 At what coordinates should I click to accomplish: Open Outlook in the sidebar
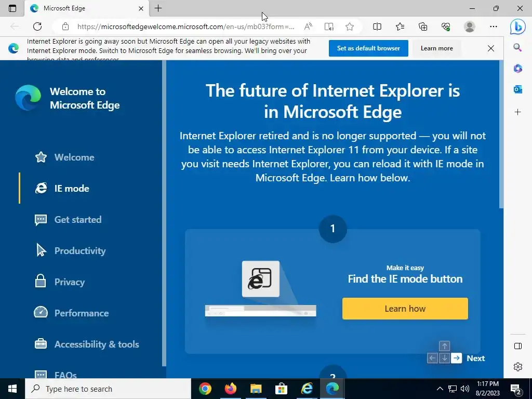click(518, 89)
